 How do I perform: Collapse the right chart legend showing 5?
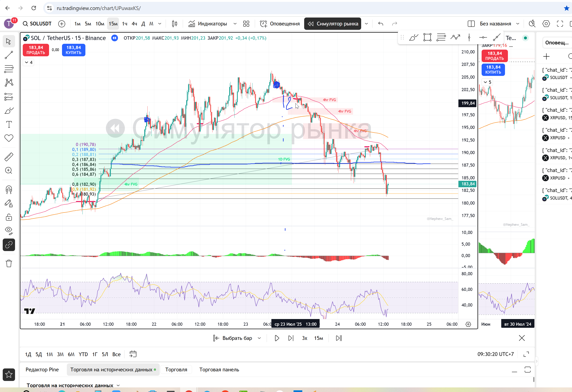pyautogui.click(x=487, y=82)
